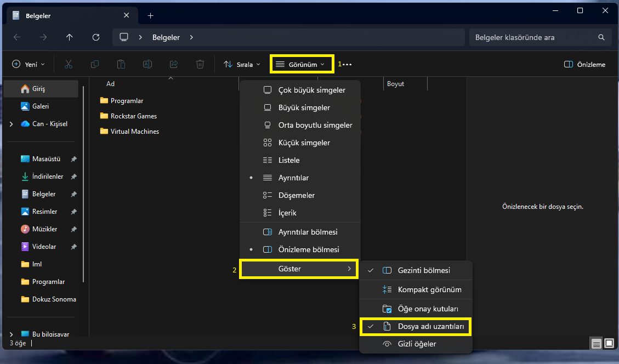The image size is (619, 364).
Task: Add a new tab with plus icon
Action: 150,15
